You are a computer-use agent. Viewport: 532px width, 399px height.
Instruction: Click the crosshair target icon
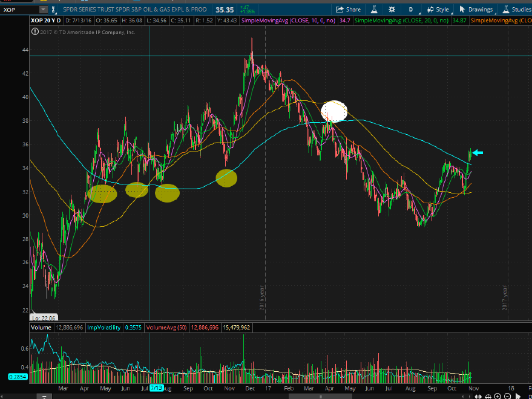[488, 397]
